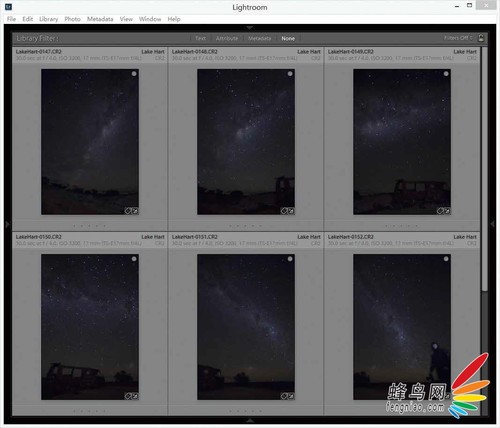Click the develop adjustments badge on LakeHart-0151 thumbnail
Screen dimensions: 500x428
point(291,396)
